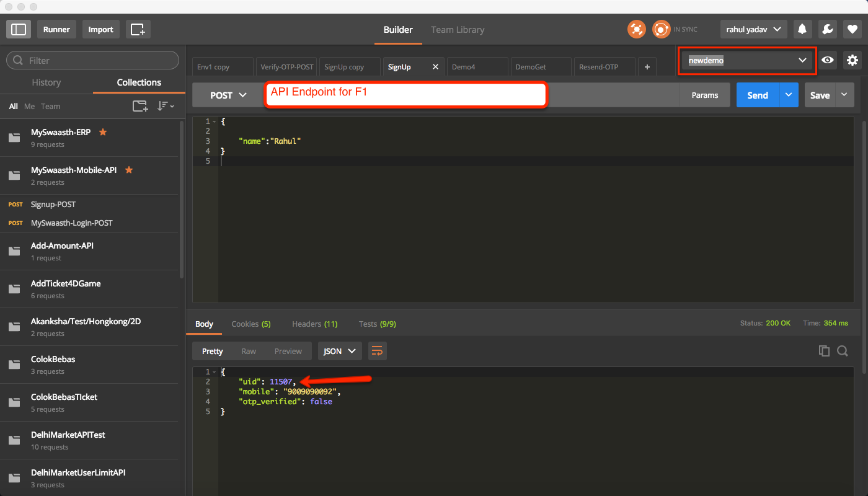Click the Save button
Viewport: 868px width, 496px height.
(x=820, y=95)
